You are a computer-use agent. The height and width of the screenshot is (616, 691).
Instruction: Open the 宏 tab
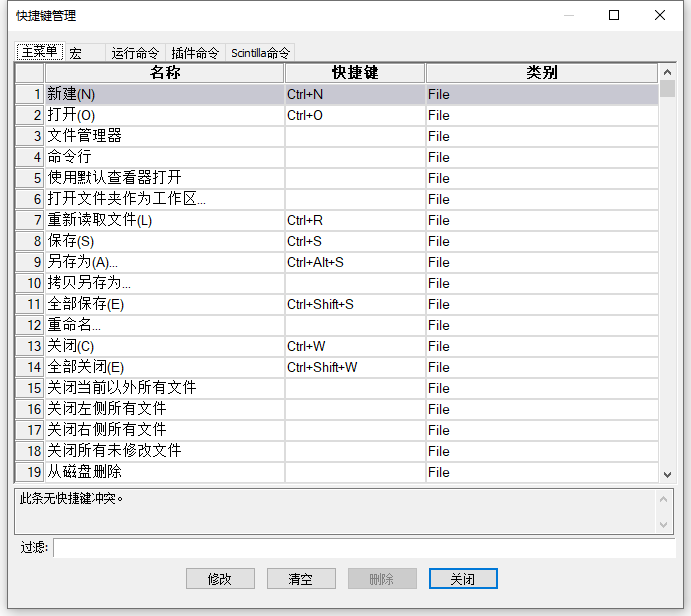tap(85, 53)
